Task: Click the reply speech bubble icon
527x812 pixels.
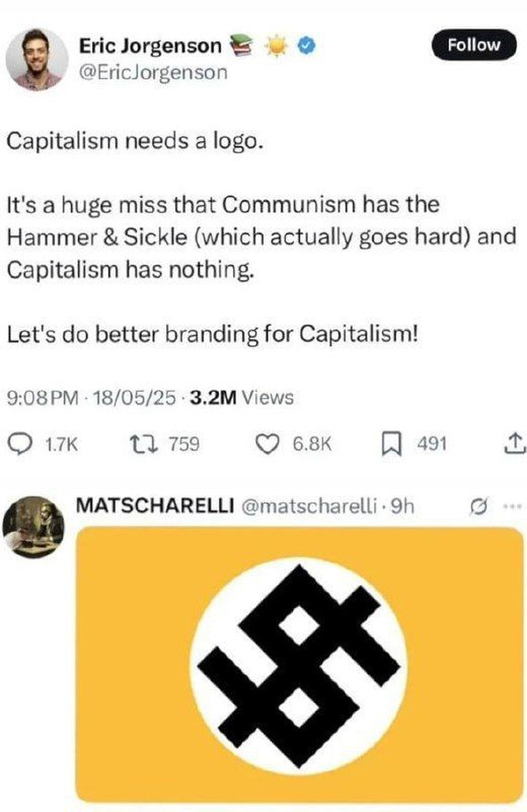Action: 21,444
